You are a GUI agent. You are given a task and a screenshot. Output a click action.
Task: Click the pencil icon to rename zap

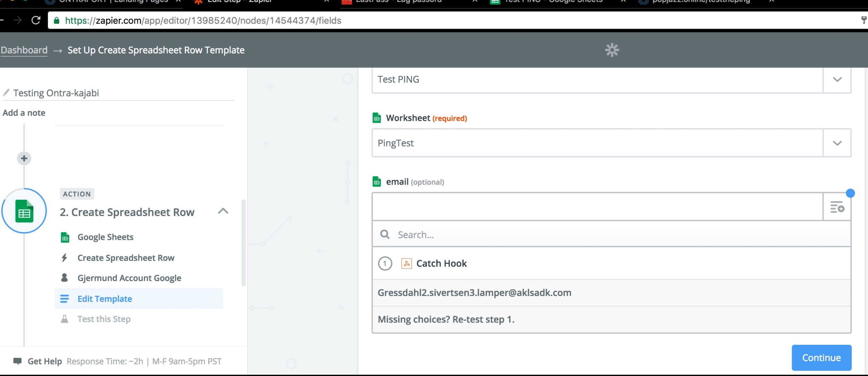6,92
